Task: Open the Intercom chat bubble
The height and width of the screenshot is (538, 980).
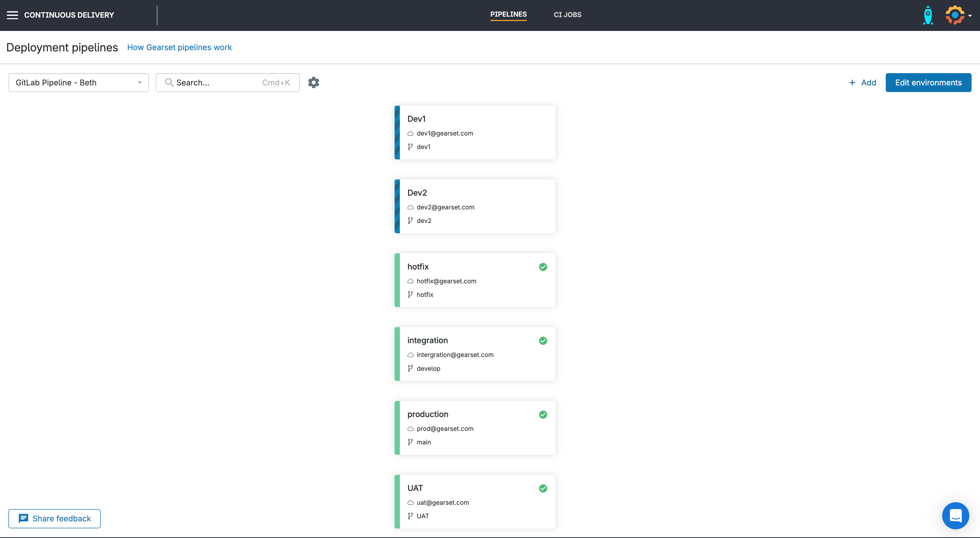Action: [955, 515]
